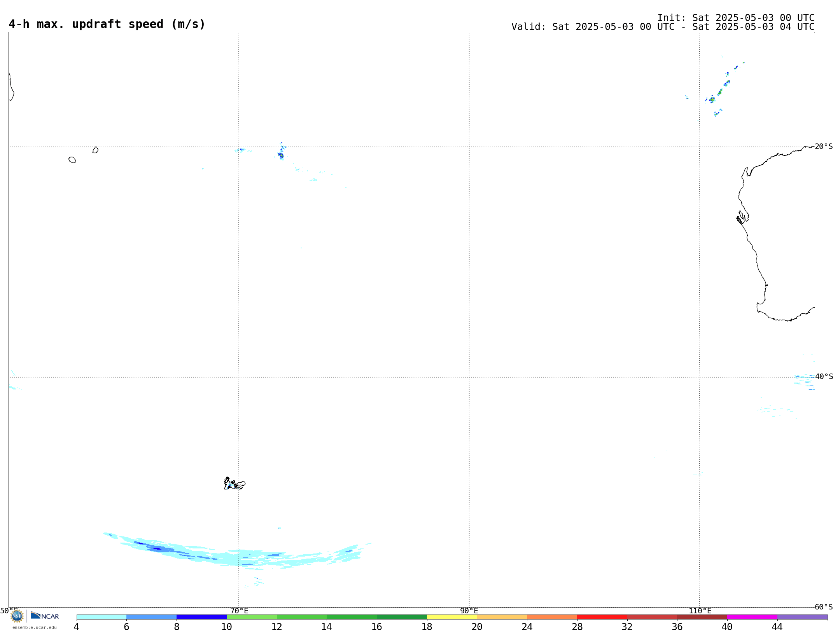Click the 'Init: Sat 2025-05-03 00 UTC' text
This screenshot has width=840, height=632.
coord(736,18)
